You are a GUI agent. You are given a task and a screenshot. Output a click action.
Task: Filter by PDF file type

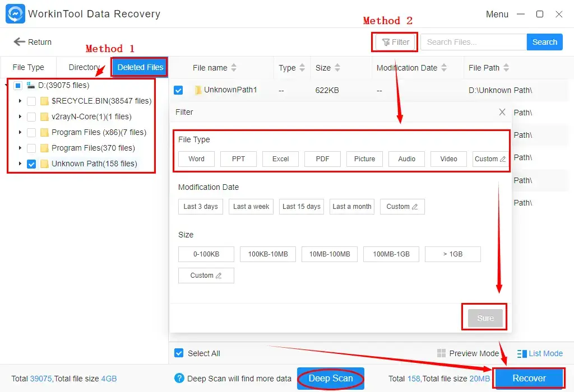tap(322, 159)
